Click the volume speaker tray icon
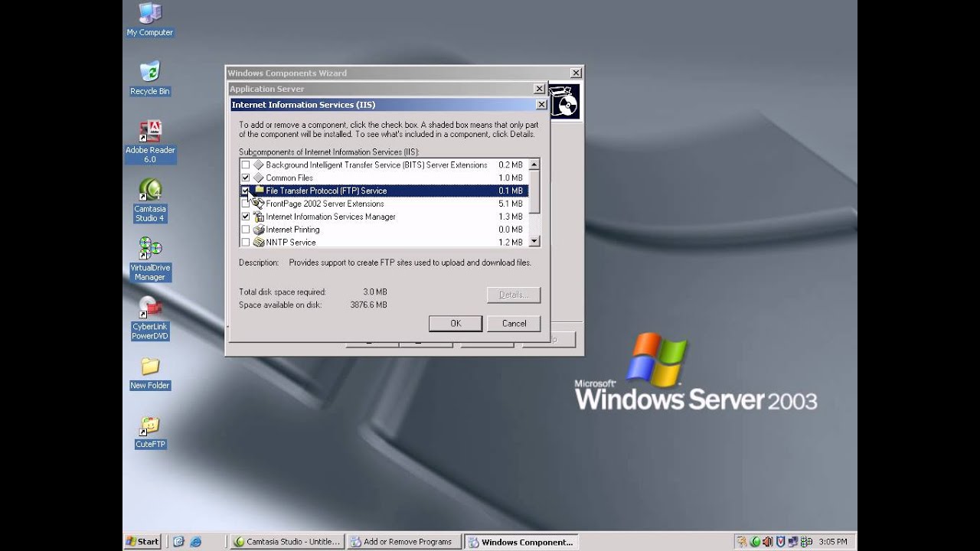Screen dimensions: 980x551 pyautogui.click(x=768, y=542)
